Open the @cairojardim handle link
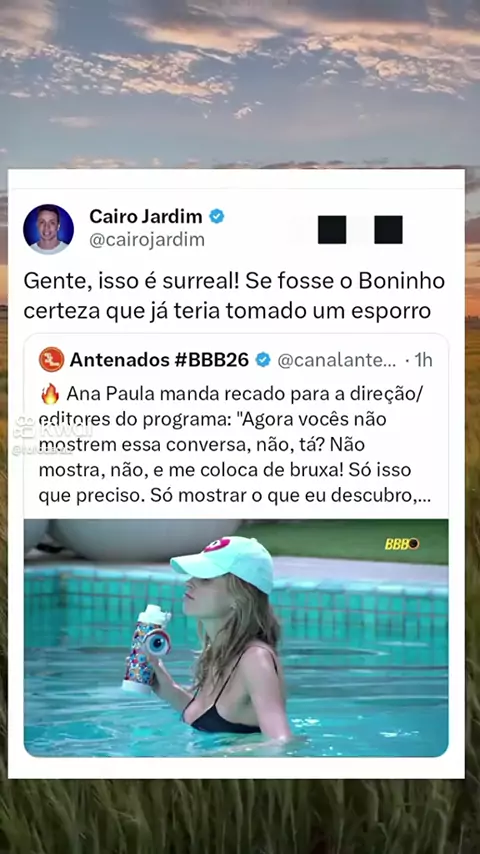480x854 pixels. click(x=147, y=240)
